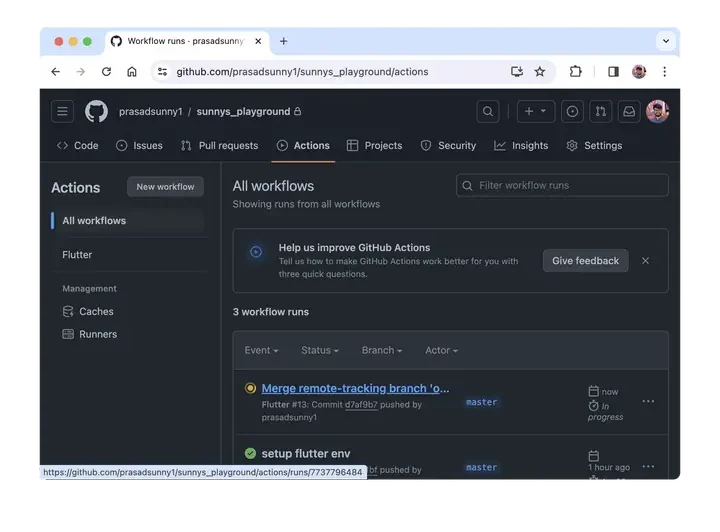This screenshot has width=720, height=532.
Task: Open the tab search dropdown arrow
Action: pyautogui.click(x=666, y=41)
